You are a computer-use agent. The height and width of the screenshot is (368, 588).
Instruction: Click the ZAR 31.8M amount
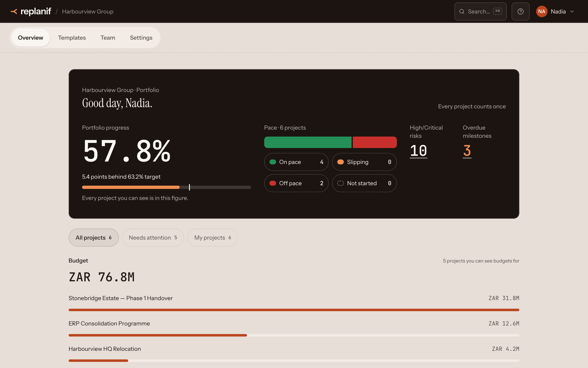click(504, 298)
